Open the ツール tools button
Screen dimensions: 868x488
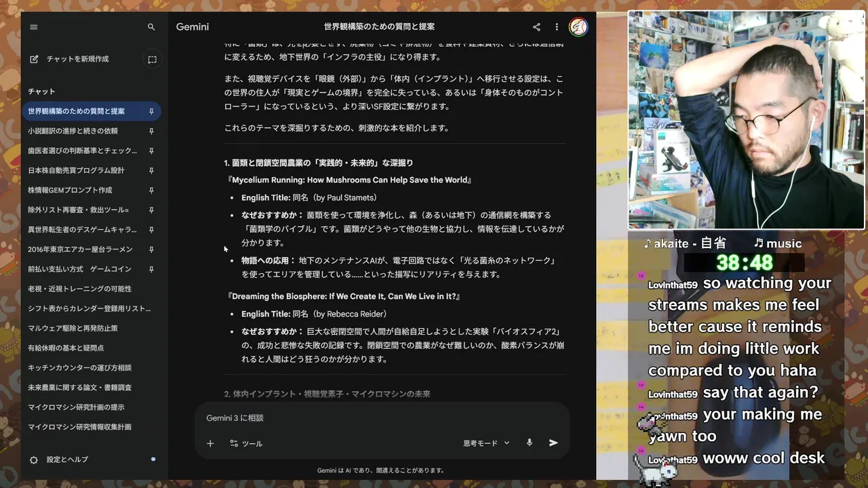click(245, 443)
